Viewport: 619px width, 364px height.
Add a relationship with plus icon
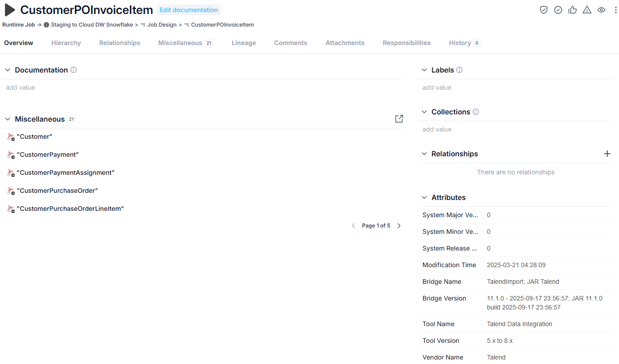click(x=607, y=154)
